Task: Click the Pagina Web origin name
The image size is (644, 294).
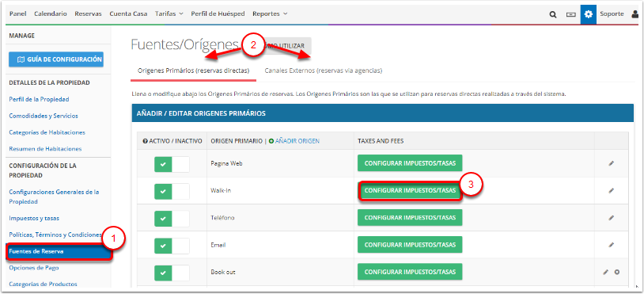Action: tap(227, 163)
